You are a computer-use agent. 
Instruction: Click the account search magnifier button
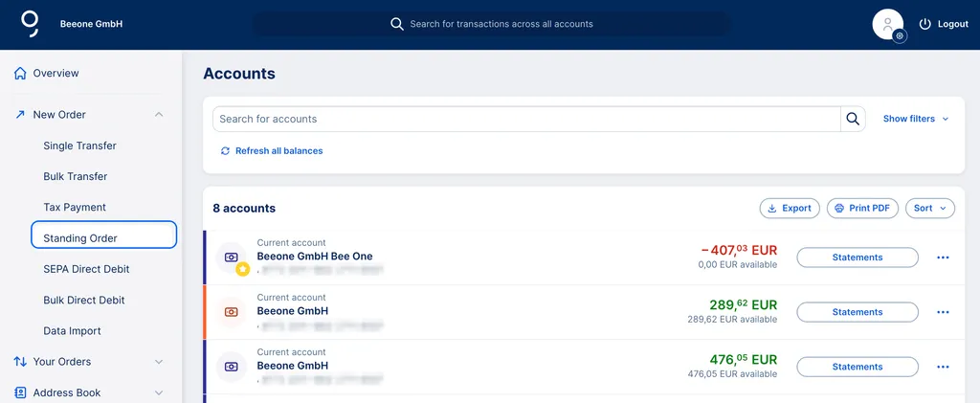pos(853,119)
